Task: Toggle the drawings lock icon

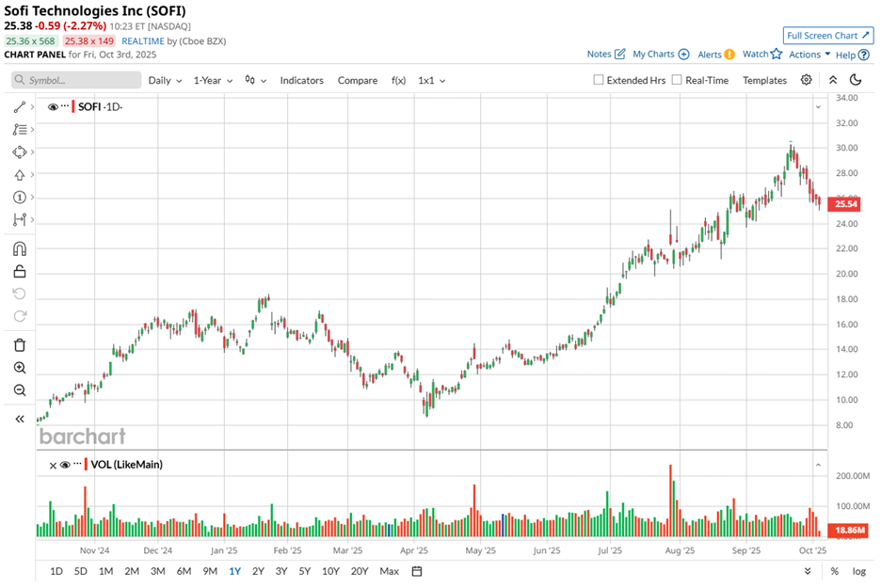Action: [x=20, y=271]
